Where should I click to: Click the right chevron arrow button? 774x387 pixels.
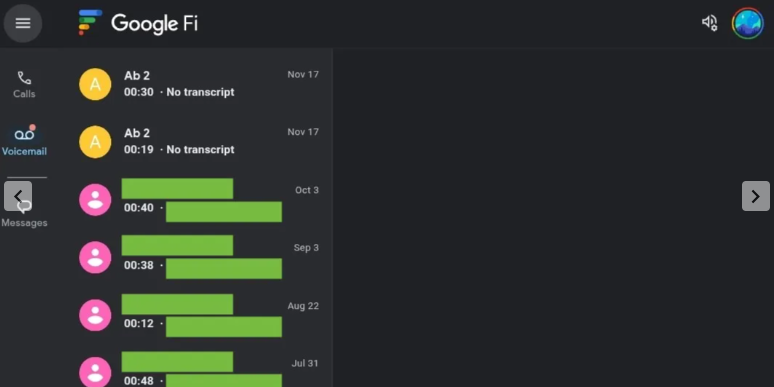[756, 196]
